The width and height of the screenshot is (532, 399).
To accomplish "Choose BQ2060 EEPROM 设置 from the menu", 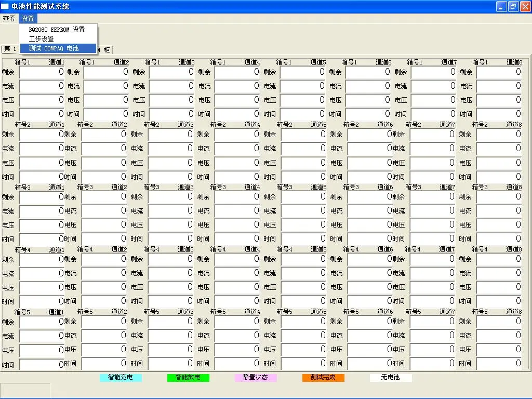I will (57, 30).
